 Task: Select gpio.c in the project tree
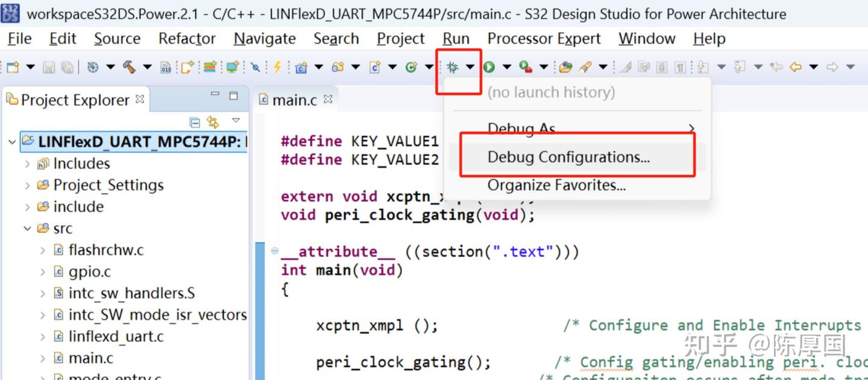click(x=89, y=272)
